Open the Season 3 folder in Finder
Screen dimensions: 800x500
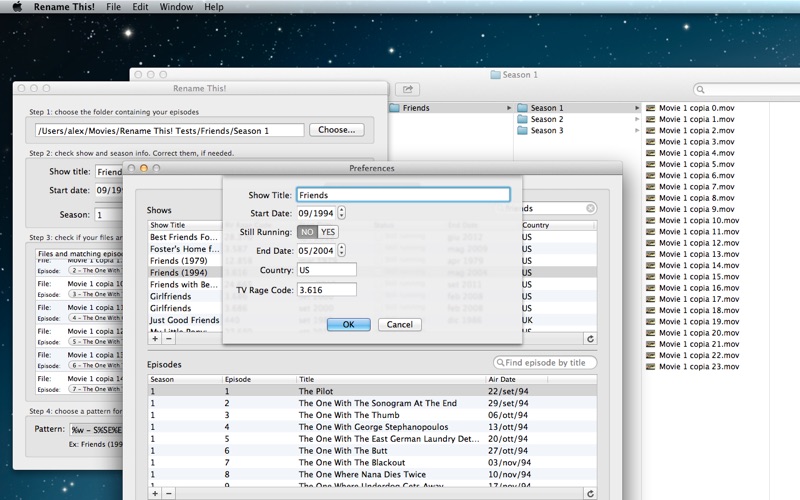tap(546, 131)
